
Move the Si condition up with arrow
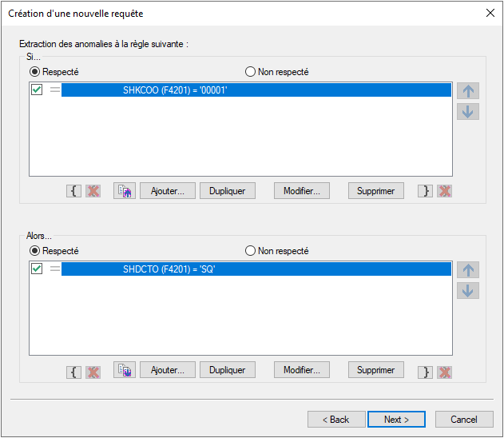468,91
